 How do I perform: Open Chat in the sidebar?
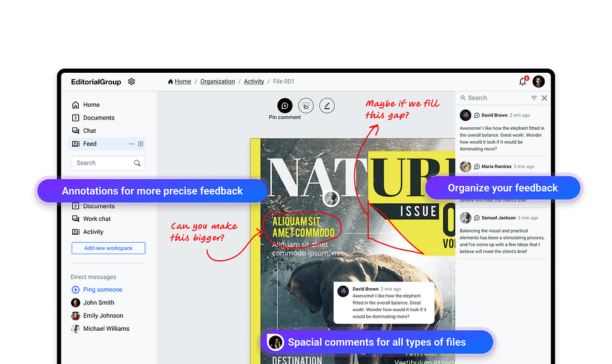coord(89,131)
